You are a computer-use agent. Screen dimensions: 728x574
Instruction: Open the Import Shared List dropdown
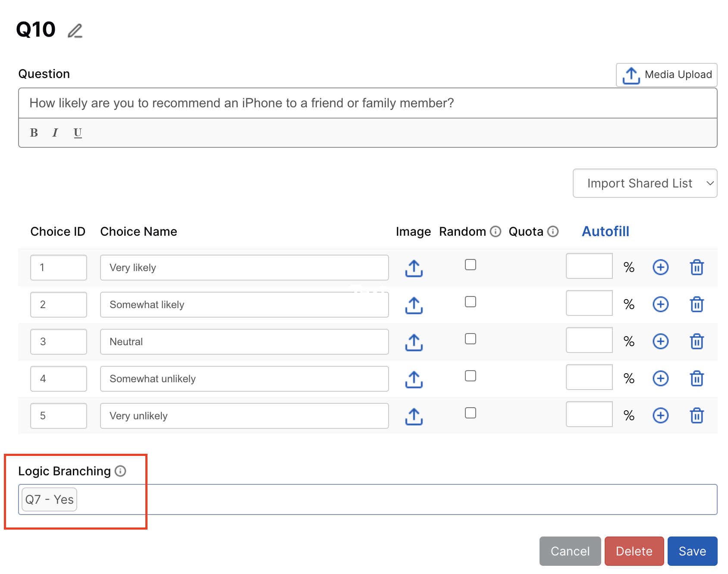(645, 183)
